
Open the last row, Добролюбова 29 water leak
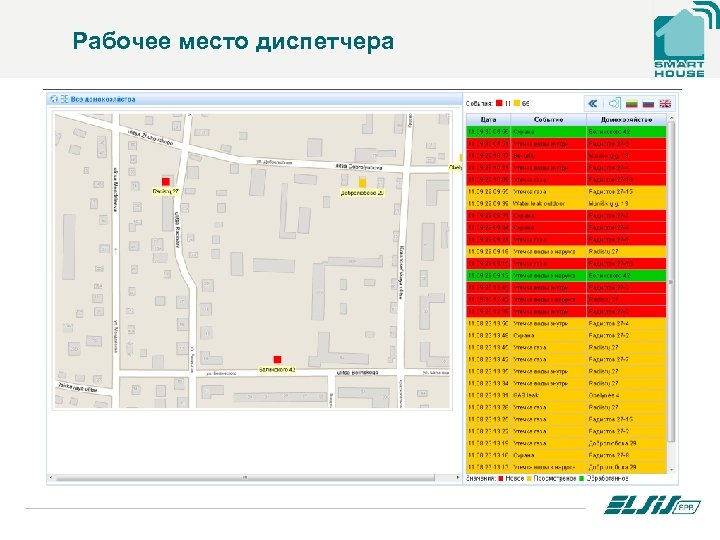click(x=566, y=467)
